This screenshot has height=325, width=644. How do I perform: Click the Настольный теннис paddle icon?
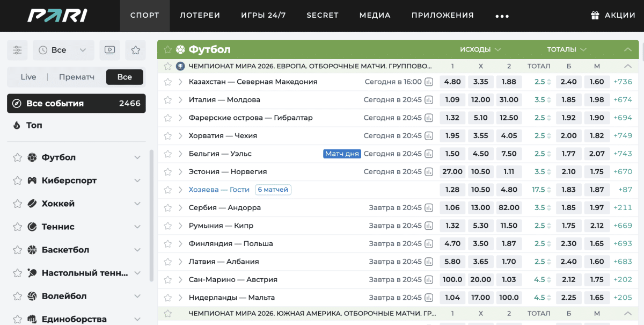[32, 273]
